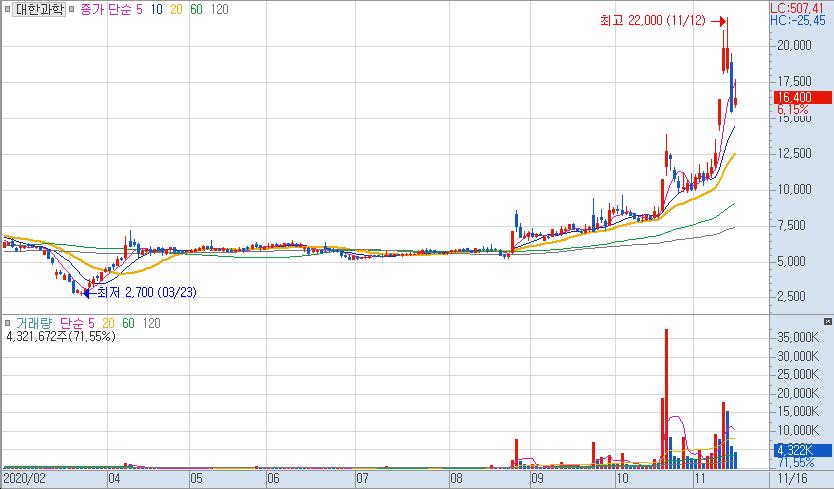Click the blue 4,322K volume tag
This screenshot has width=834, height=489.
[x=803, y=450]
